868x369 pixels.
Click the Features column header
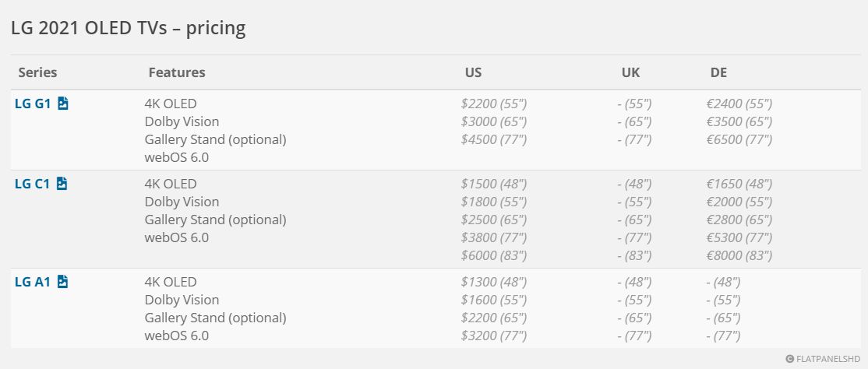[x=177, y=72]
